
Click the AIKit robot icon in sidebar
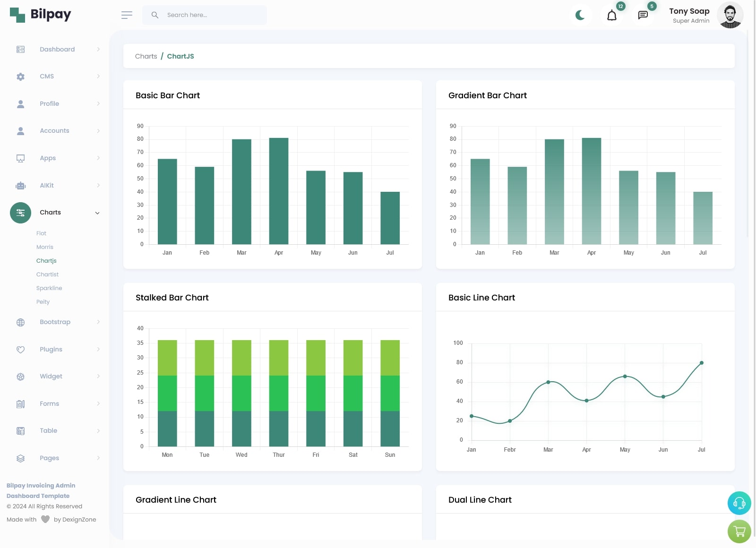(x=20, y=186)
